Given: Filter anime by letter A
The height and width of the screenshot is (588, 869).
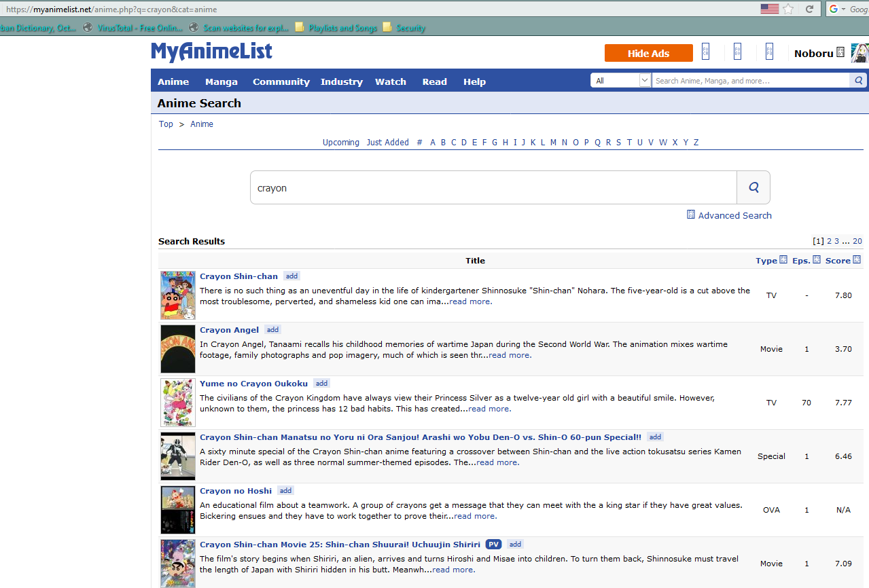Looking at the screenshot, I should click(x=433, y=143).
